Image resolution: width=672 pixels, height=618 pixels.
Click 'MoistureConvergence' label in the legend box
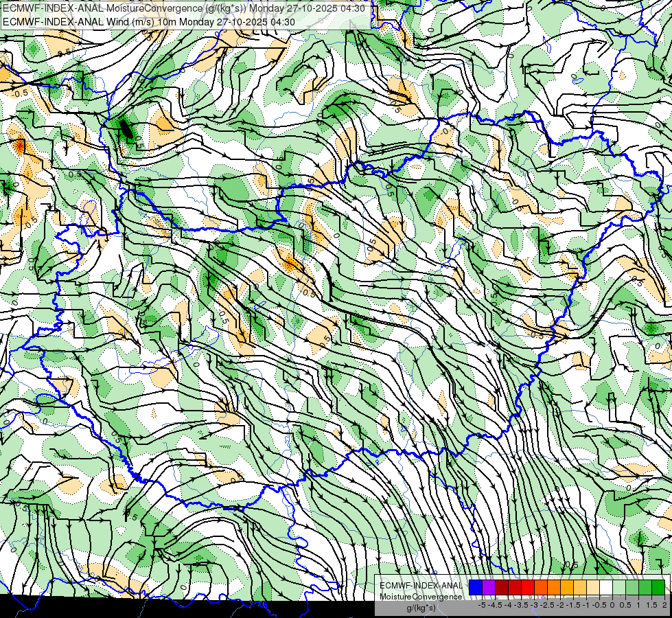pyautogui.click(x=421, y=597)
